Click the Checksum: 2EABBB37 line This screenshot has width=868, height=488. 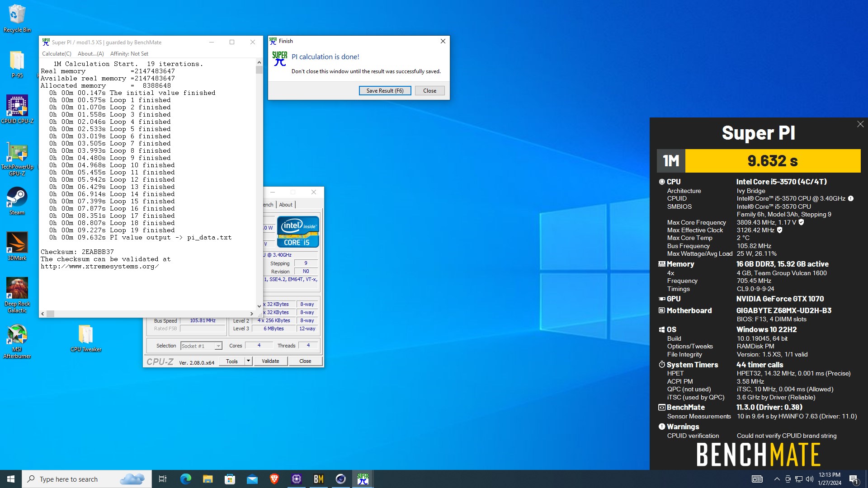[x=77, y=252]
